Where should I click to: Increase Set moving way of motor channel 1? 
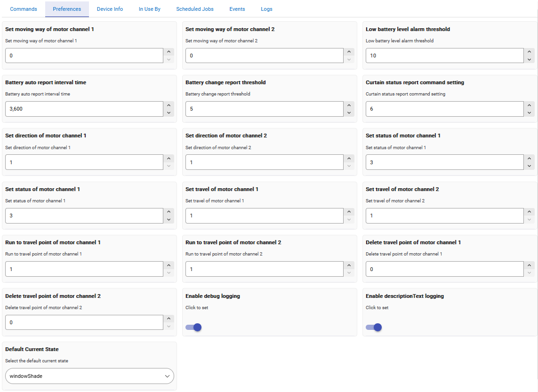coord(169,52)
